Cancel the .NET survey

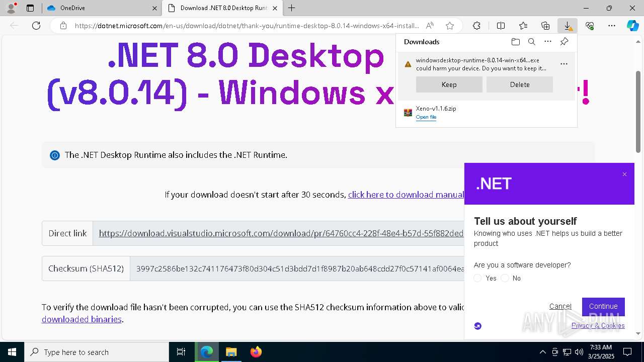tap(560, 306)
